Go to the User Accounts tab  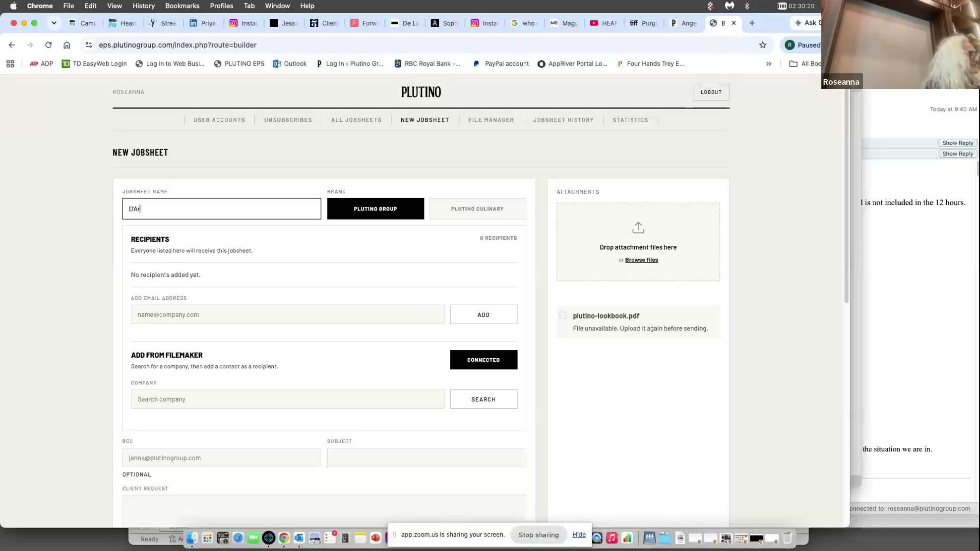point(219,120)
